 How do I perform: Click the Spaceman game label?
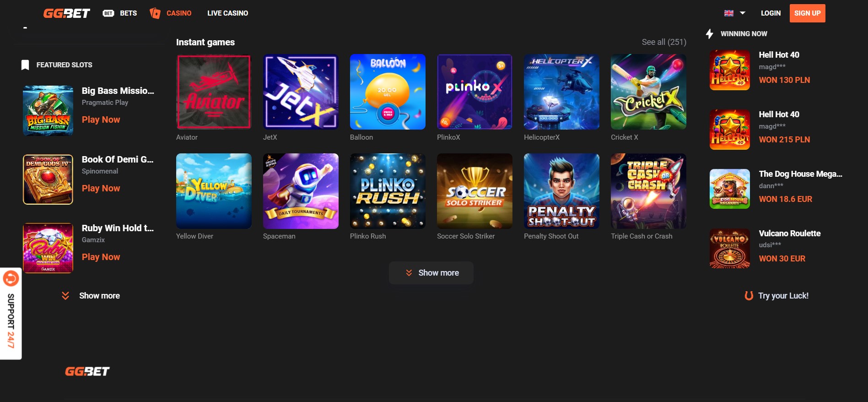(x=279, y=236)
